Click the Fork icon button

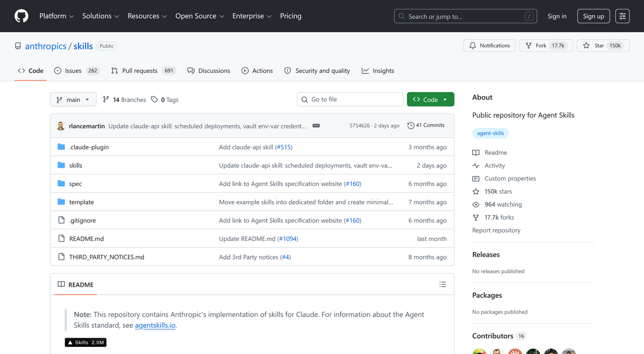click(528, 46)
